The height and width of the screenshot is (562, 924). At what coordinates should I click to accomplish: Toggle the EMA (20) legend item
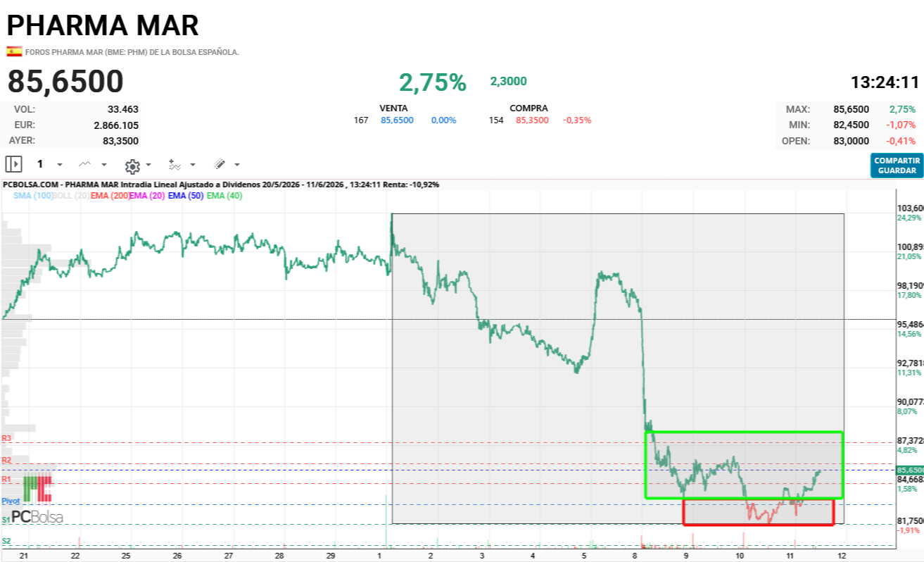point(148,196)
